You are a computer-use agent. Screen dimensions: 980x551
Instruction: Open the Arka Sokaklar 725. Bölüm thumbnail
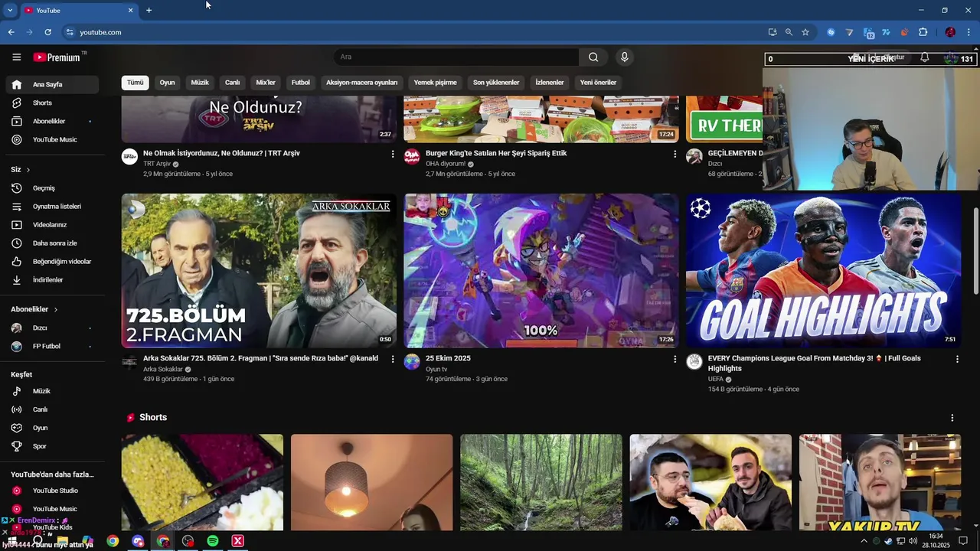pyautogui.click(x=259, y=271)
